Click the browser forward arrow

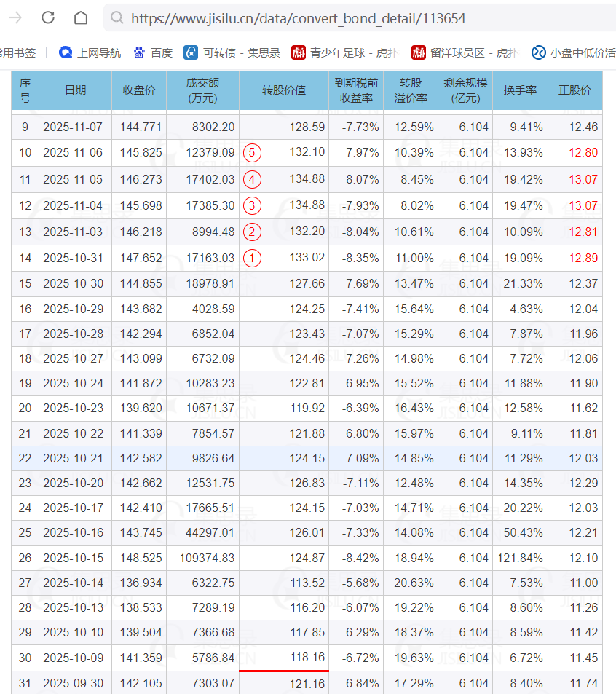pyautogui.click(x=15, y=17)
